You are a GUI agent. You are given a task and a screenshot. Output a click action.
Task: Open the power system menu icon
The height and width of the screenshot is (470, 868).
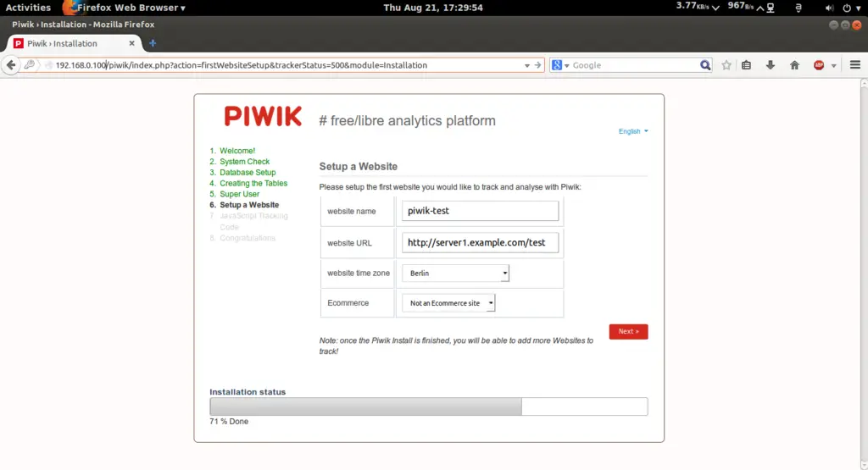(x=847, y=8)
